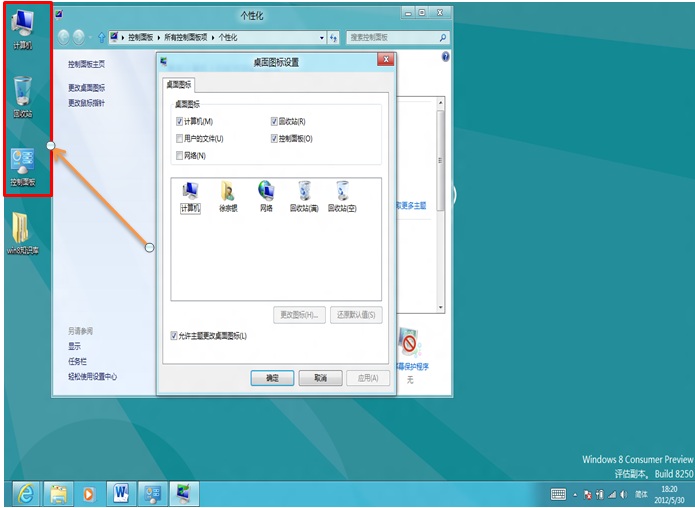Screen dimensions: 695x508
Task: Open the help question mark icon
Action: (445, 56)
